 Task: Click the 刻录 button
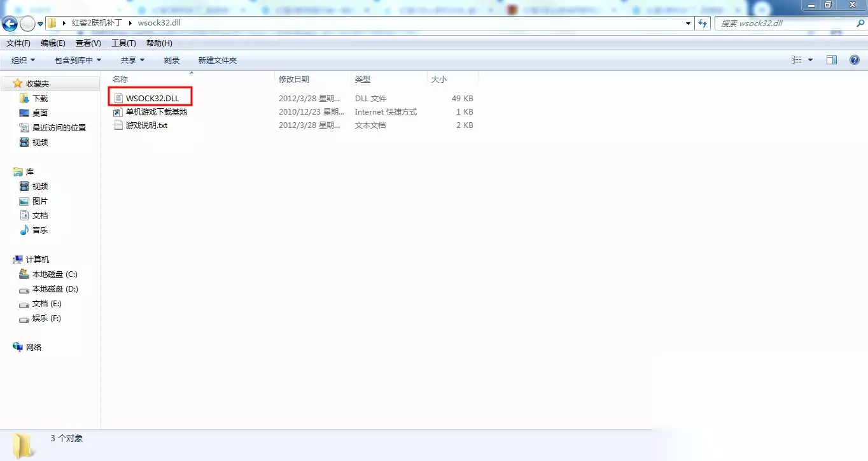click(x=172, y=60)
